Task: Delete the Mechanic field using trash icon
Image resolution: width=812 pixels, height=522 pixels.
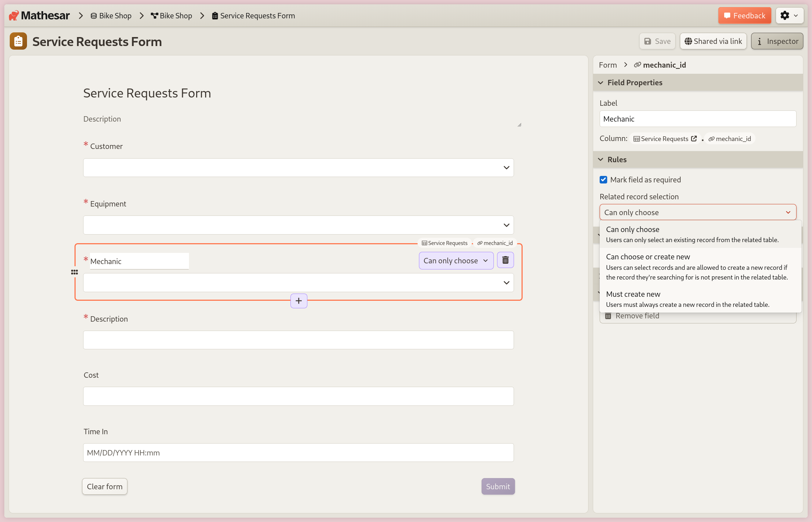Action: click(505, 260)
